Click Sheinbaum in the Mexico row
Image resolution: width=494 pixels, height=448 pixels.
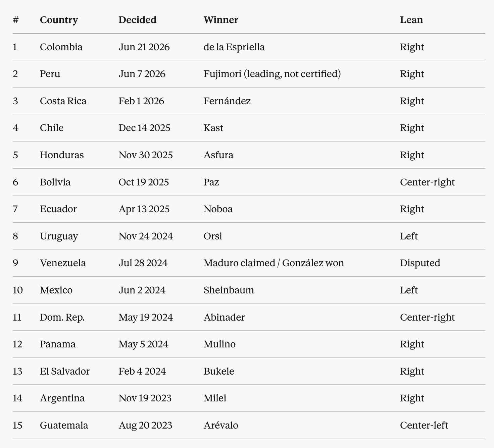click(229, 290)
